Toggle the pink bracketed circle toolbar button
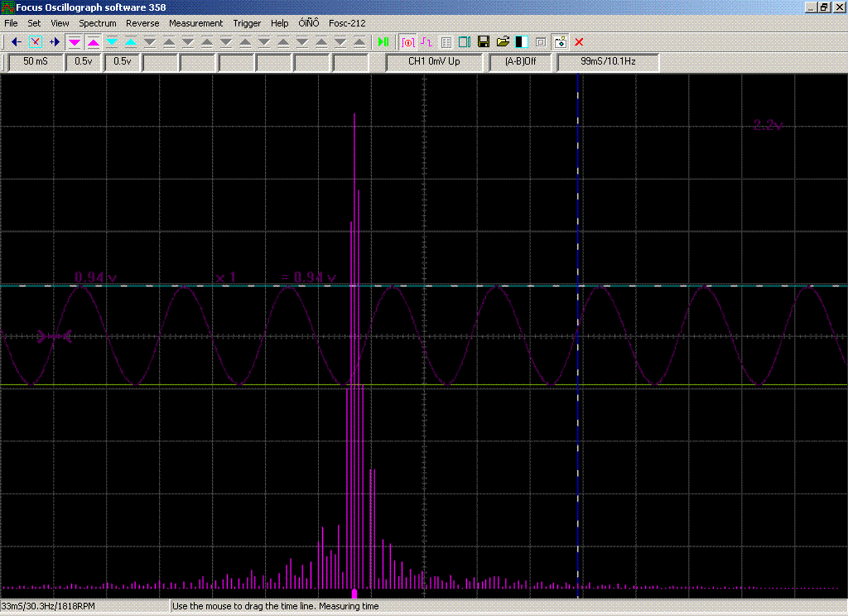This screenshot has width=848, height=616. 407,41
